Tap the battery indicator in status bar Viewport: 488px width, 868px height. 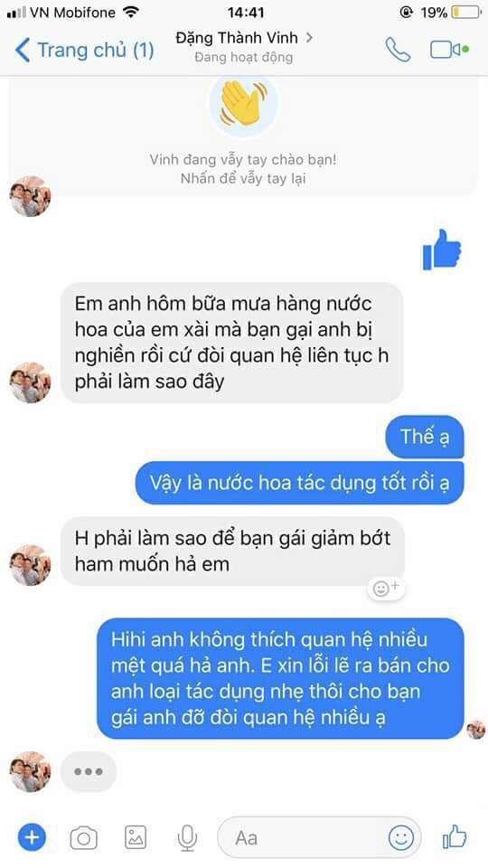466,12
